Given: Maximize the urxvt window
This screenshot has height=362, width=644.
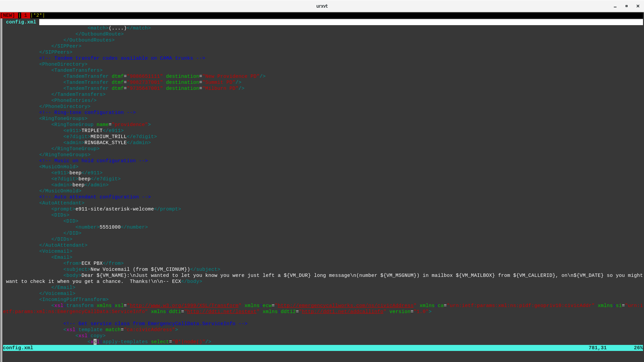Looking at the screenshot, I should point(627,6).
